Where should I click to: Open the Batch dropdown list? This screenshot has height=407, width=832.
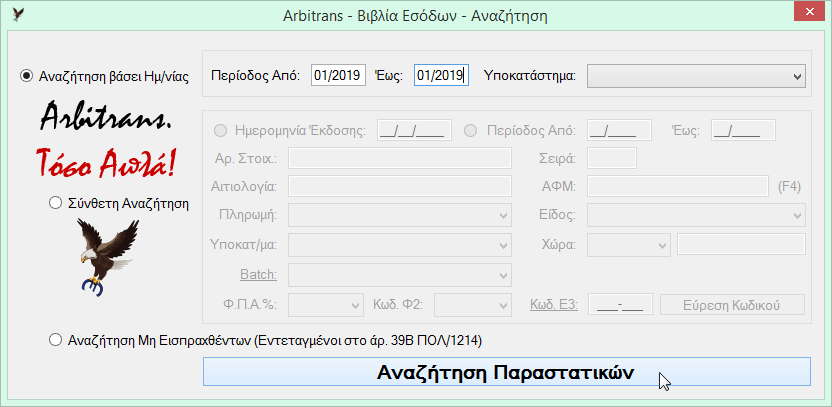point(400,274)
